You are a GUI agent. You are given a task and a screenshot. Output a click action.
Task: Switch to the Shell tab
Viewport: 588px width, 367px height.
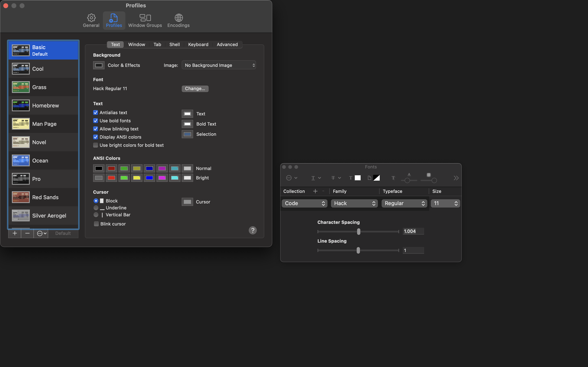tap(174, 44)
